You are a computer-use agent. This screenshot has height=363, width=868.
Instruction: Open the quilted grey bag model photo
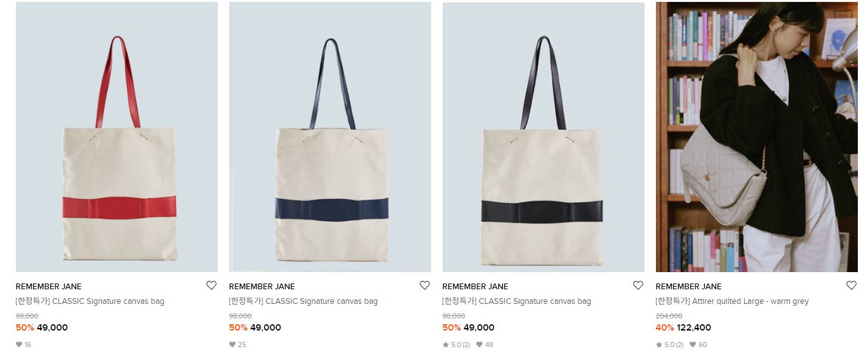[x=757, y=137]
